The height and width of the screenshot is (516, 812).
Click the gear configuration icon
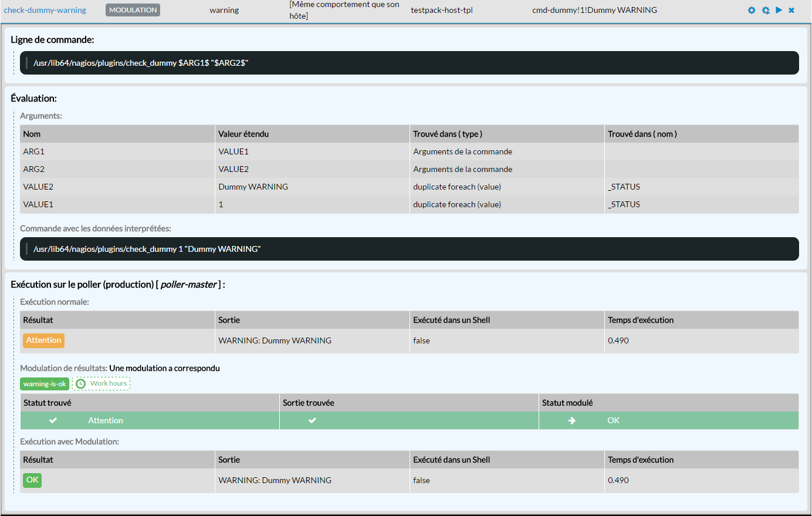click(752, 10)
